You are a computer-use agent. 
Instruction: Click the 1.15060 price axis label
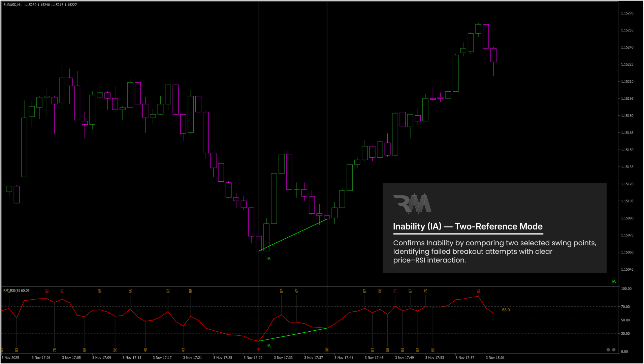[x=627, y=252]
